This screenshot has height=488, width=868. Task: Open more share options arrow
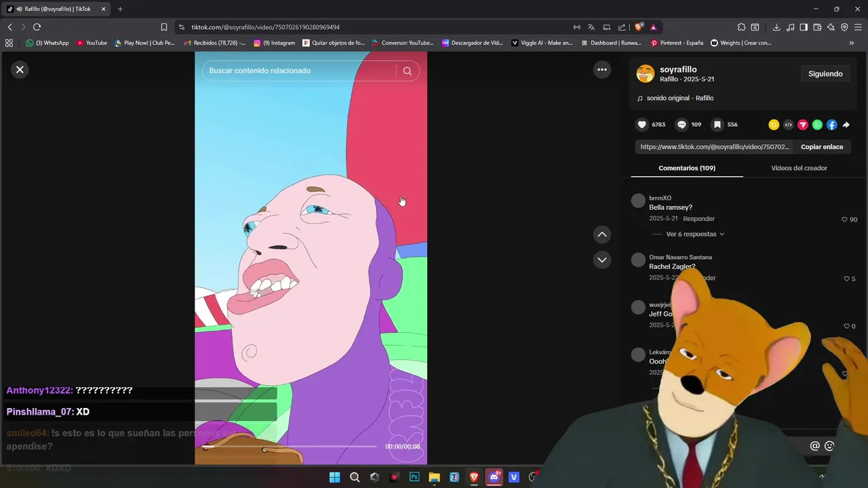(x=846, y=125)
